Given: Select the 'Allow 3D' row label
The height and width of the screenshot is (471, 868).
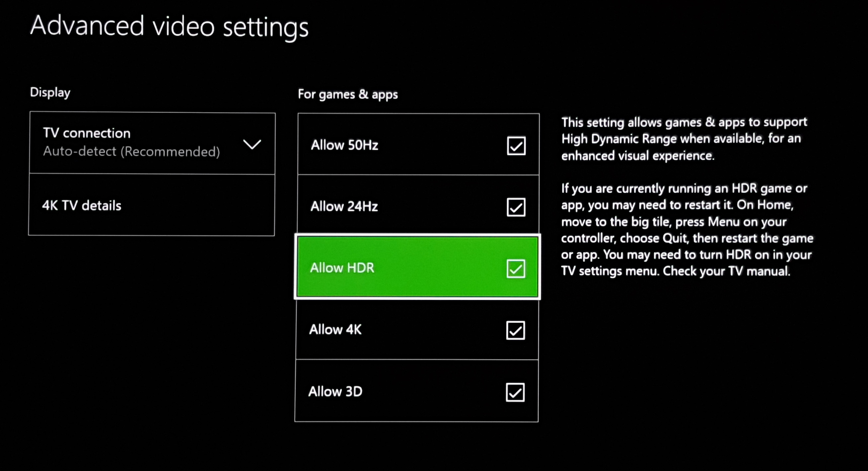Looking at the screenshot, I should [335, 391].
